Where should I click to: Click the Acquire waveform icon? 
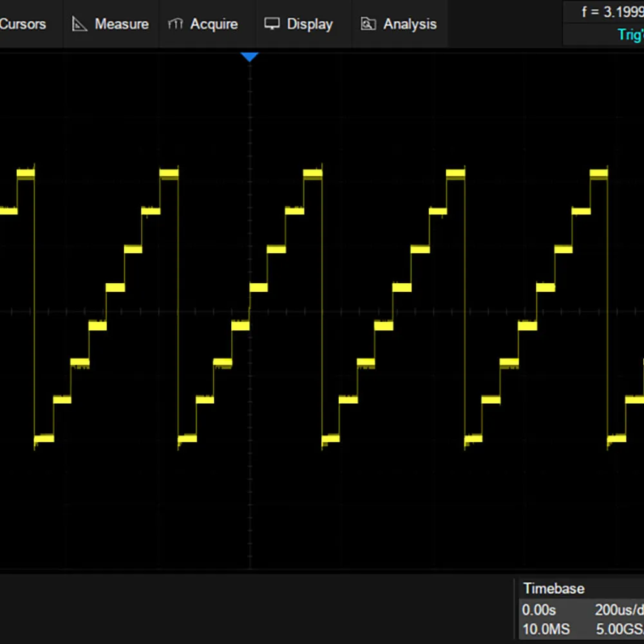tap(176, 24)
